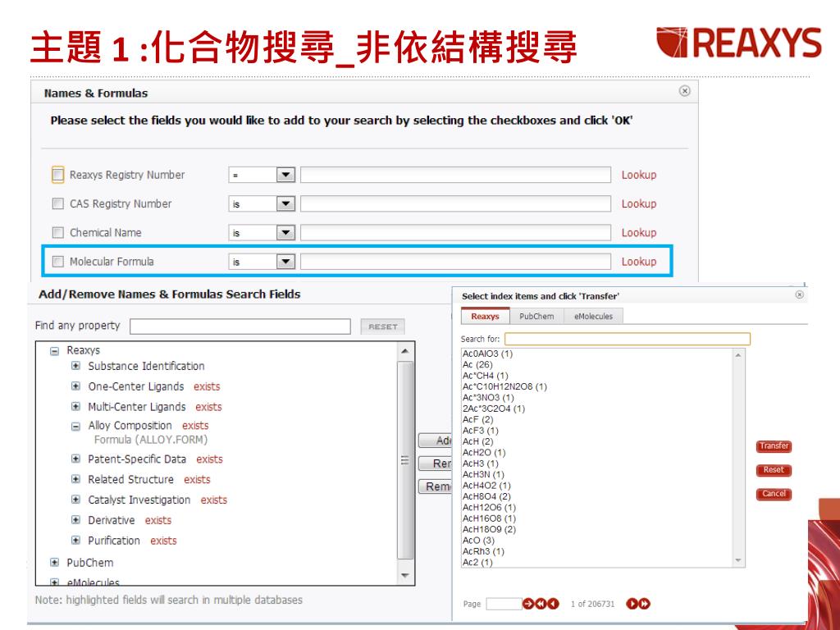Click the Cancel button

(774, 494)
